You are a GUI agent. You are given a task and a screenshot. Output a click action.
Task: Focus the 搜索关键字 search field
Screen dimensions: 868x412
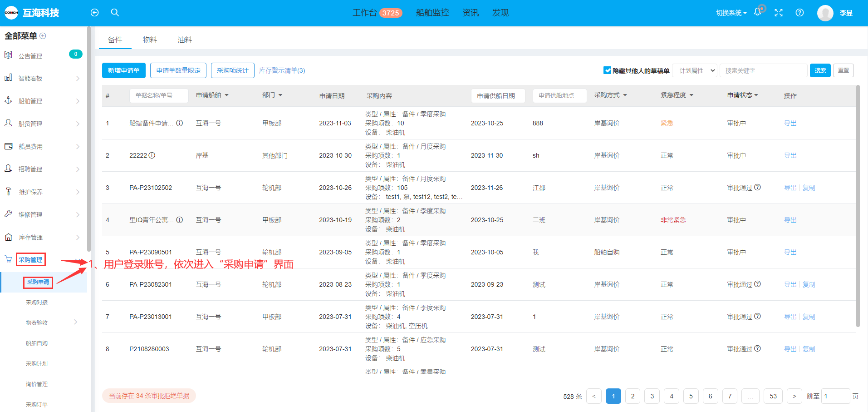[x=764, y=70]
